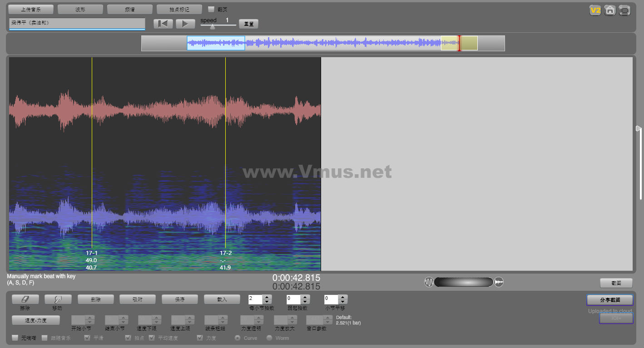Select the eraser (擦除) tool
The height and width of the screenshot is (348, 644).
pyautogui.click(x=25, y=299)
